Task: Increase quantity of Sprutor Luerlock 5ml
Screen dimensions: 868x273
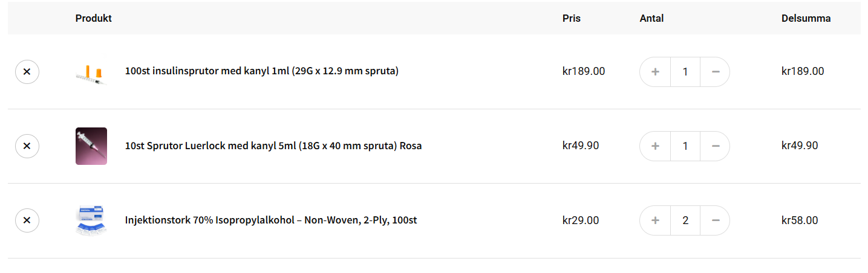Action: click(x=655, y=146)
